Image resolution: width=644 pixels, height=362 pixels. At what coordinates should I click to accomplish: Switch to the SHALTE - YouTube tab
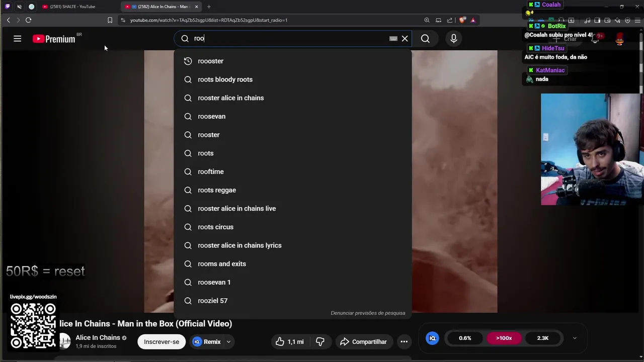(x=78, y=7)
